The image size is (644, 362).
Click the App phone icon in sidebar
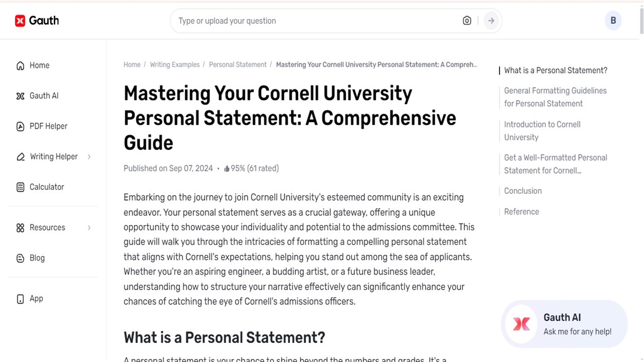pos(20,298)
